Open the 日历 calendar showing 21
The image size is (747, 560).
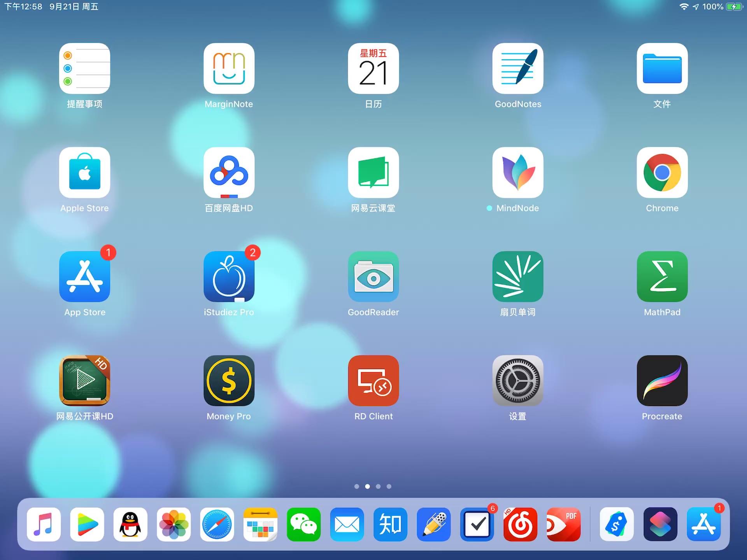373,69
